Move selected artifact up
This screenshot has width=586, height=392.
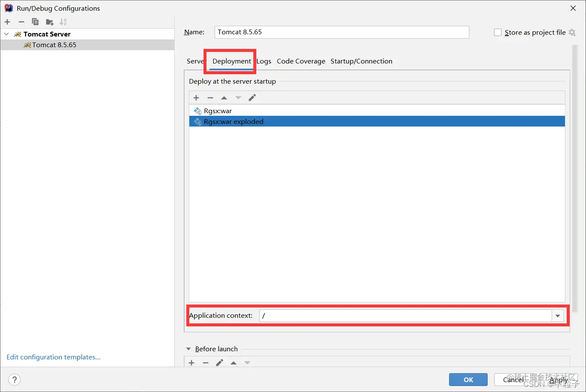pos(224,98)
